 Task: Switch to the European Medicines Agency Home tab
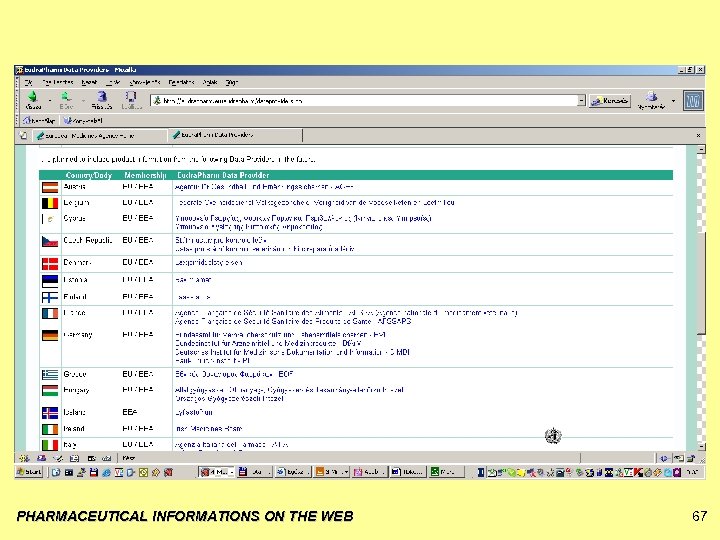point(99,135)
